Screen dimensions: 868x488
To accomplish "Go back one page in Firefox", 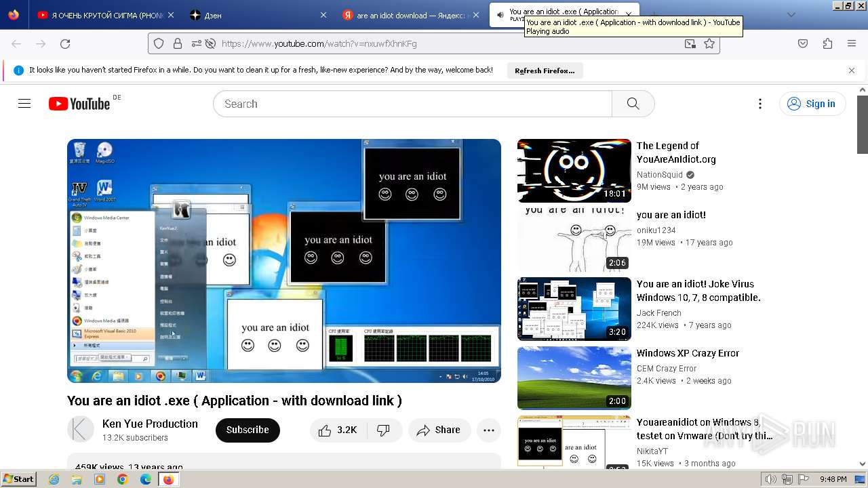I will pos(16,43).
